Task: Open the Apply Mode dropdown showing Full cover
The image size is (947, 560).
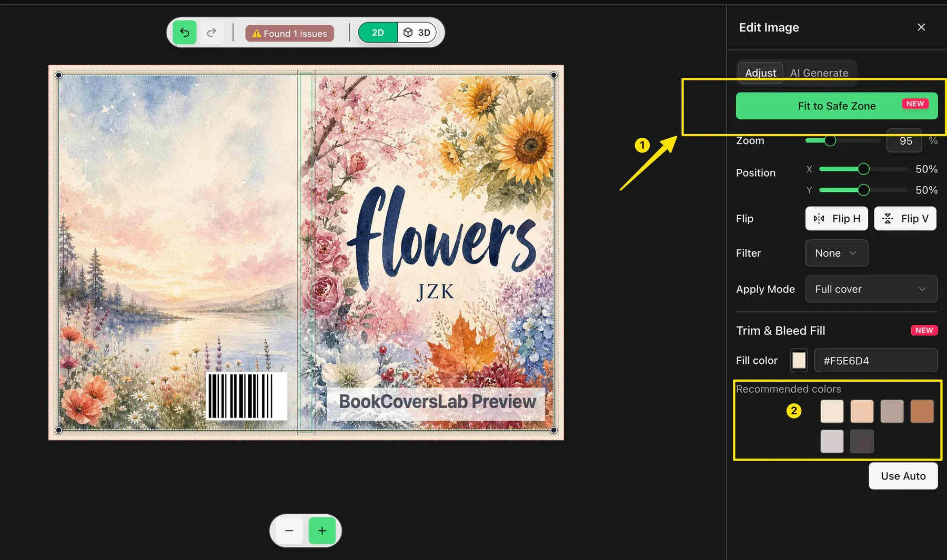Action: point(871,289)
